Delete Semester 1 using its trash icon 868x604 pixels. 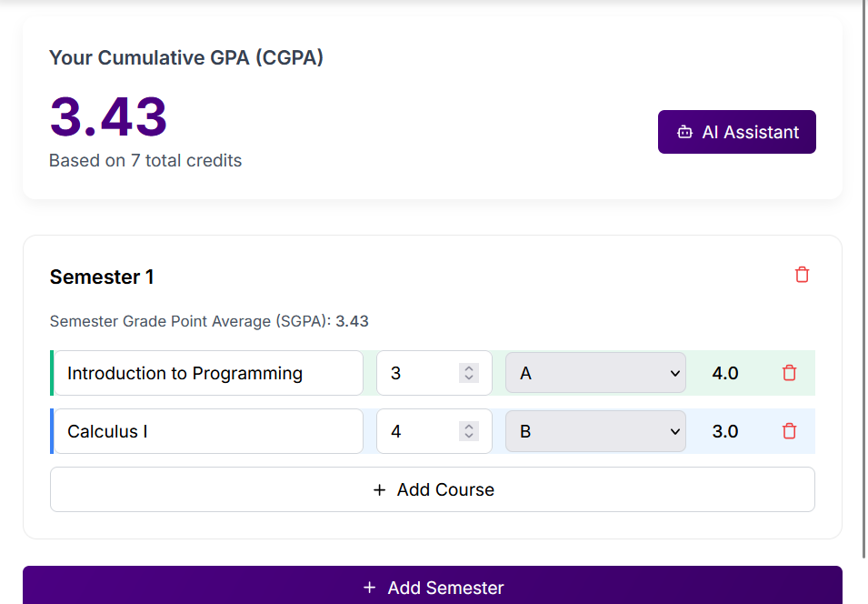[802, 275]
